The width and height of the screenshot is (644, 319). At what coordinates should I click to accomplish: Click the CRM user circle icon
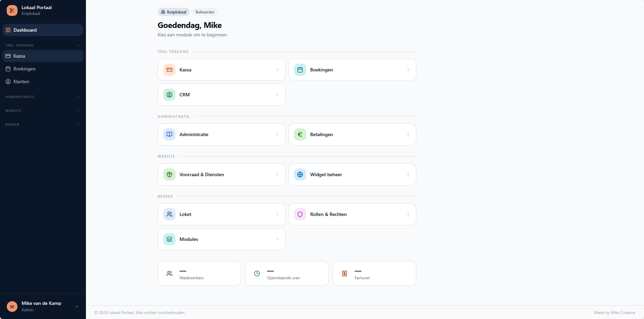(x=169, y=95)
